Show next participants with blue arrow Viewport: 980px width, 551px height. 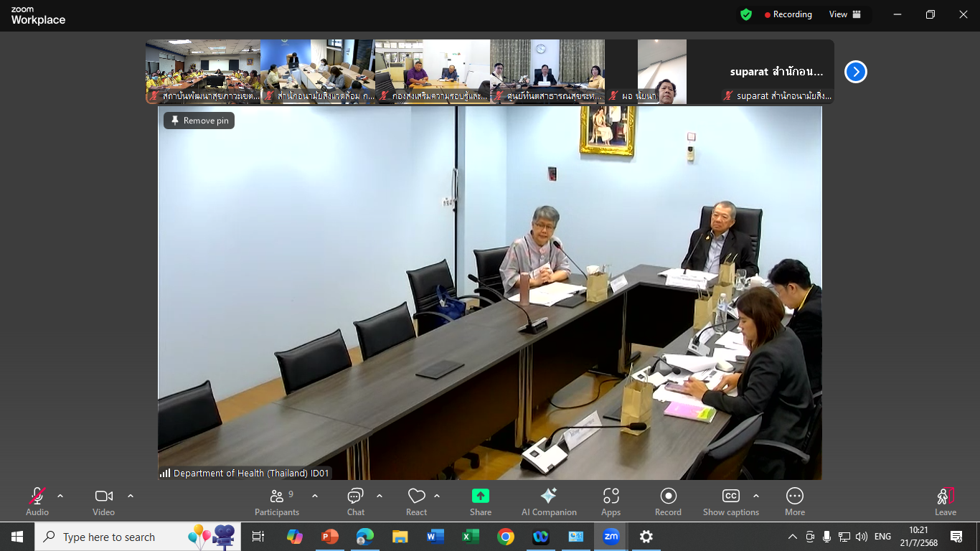[855, 72]
